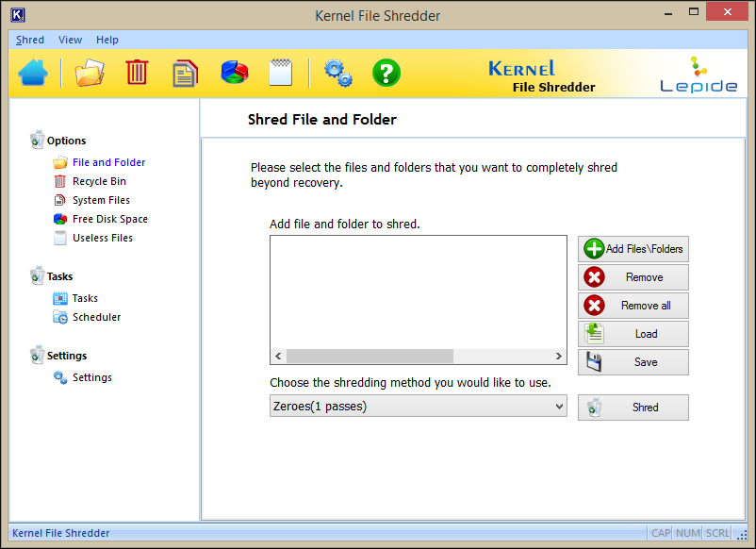Click the folder icon beside File and Folder
Screen dimensions: 756x549
click(x=60, y=162)
